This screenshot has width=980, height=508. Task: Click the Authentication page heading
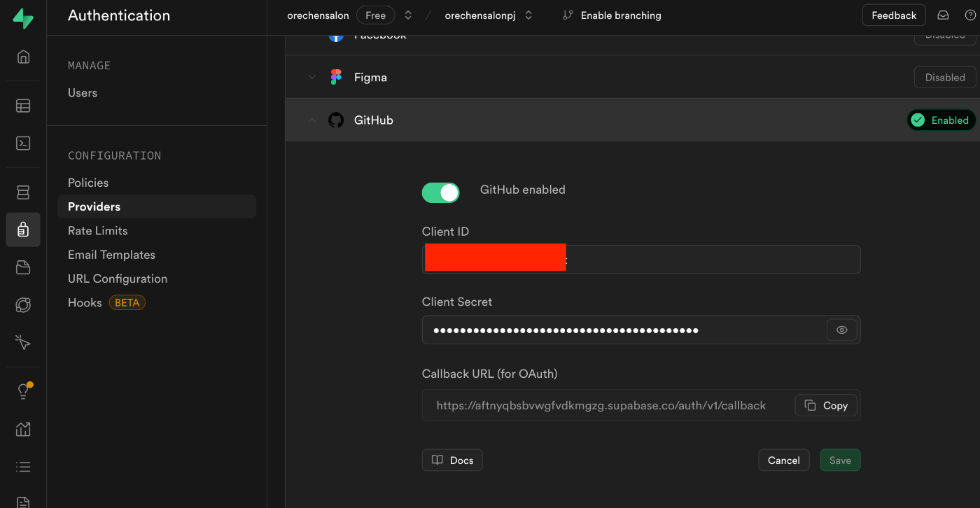[119, 15]
